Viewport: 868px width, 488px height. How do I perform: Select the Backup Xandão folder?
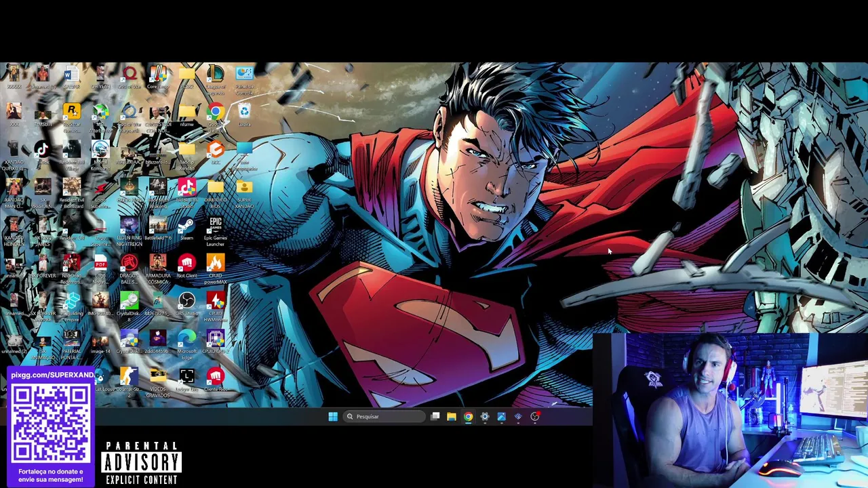pyautogui.click(x=187, y=155)
